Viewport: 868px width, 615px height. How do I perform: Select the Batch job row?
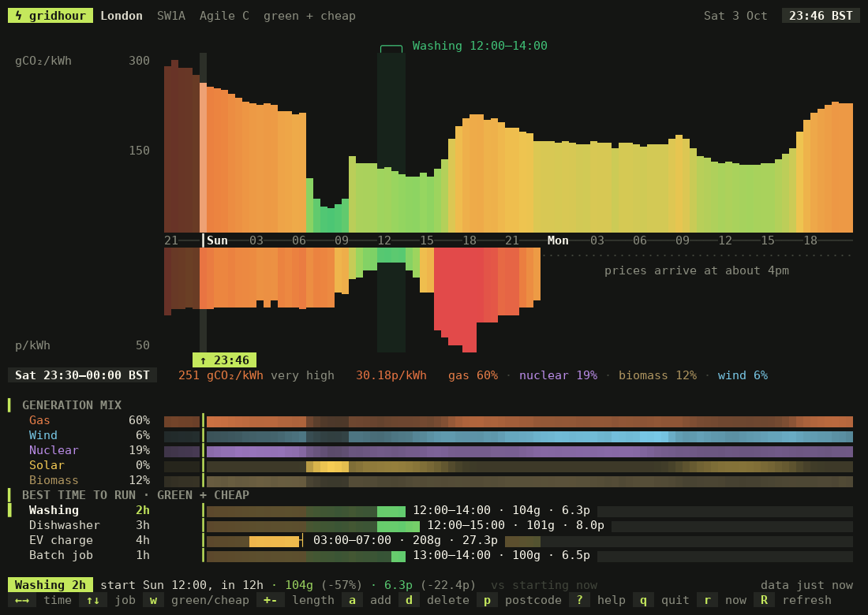tap(431, 555)
